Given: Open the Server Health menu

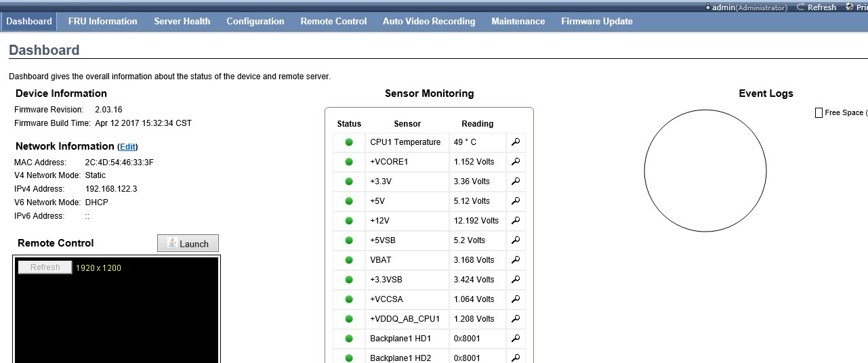Looking at the screenshot, I should 182,21.
